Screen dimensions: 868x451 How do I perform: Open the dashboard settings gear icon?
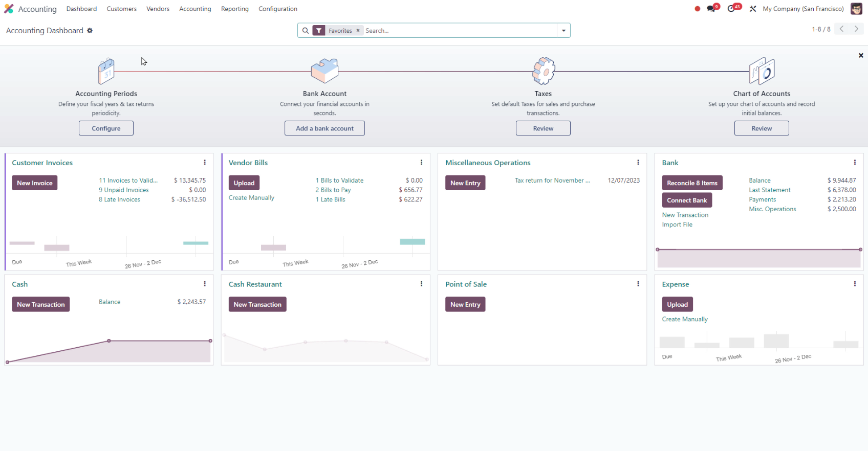[90, 31]
